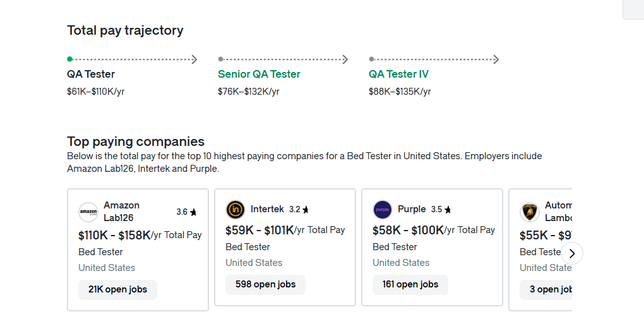The height and width of the screenshot is (331, 644).
Task: Open the Senior QA Tester link
Action: click(259, 74)
